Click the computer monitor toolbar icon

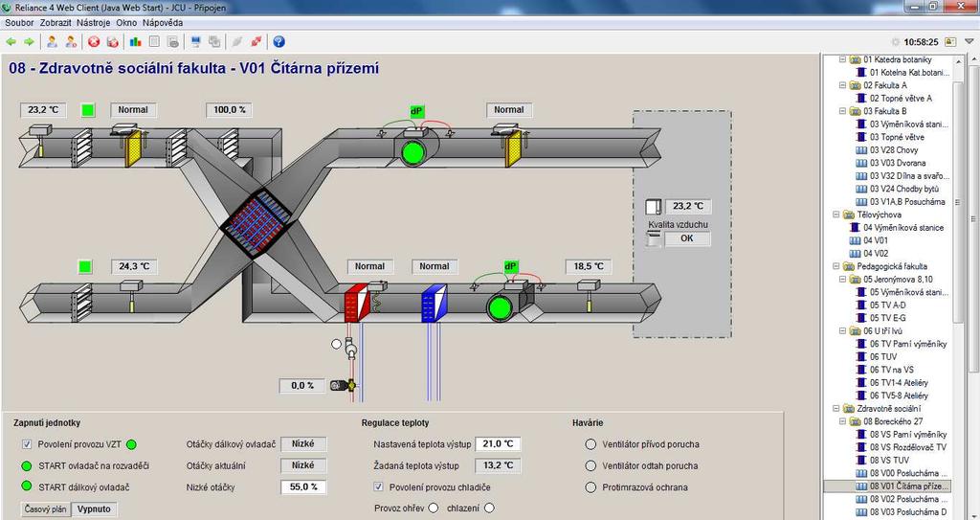tap(195, 42)
